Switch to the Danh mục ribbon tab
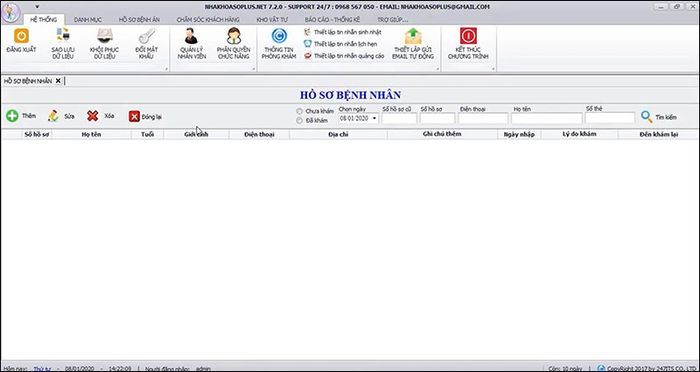Screen dimensions: 700x372 pyautogui.click(x=88, y=20)
